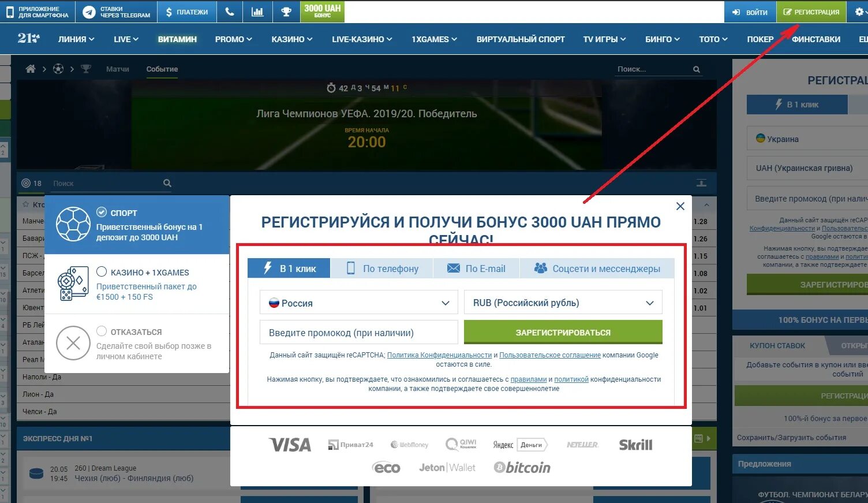Open the правилами link in popup

tap(529, 379)
